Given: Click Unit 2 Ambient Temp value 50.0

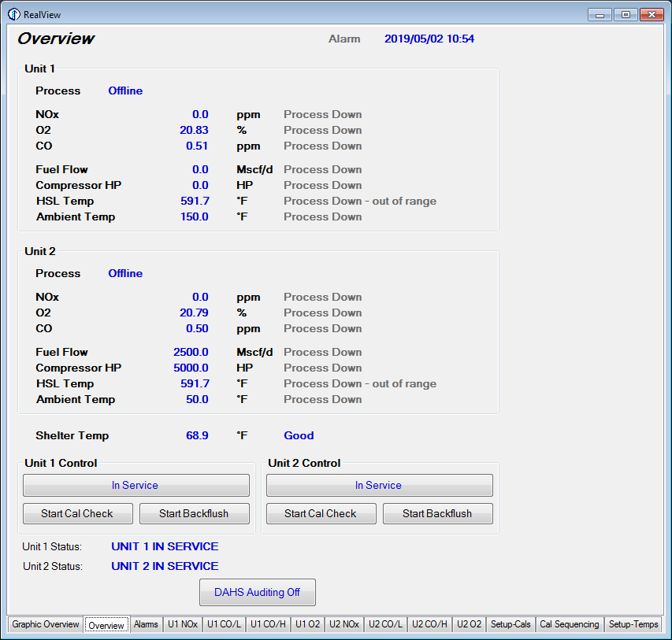Looking at the screenshot, I should 197,399.
